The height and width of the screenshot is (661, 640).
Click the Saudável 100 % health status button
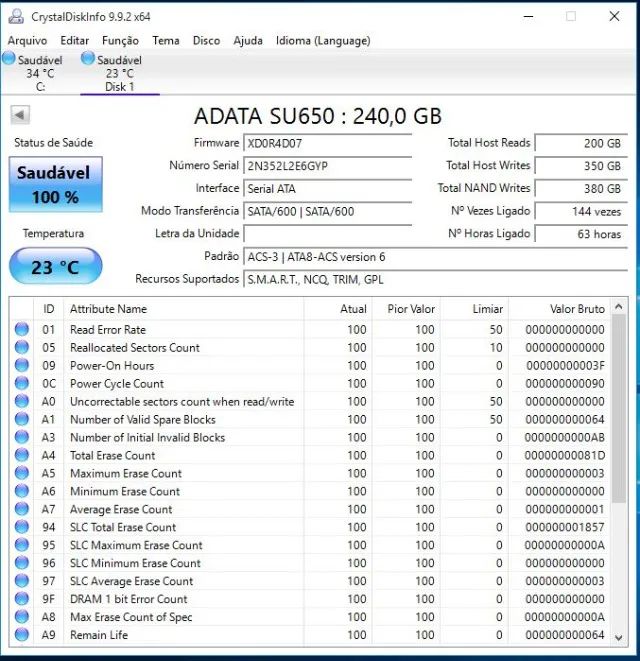(x=55, y=184)
